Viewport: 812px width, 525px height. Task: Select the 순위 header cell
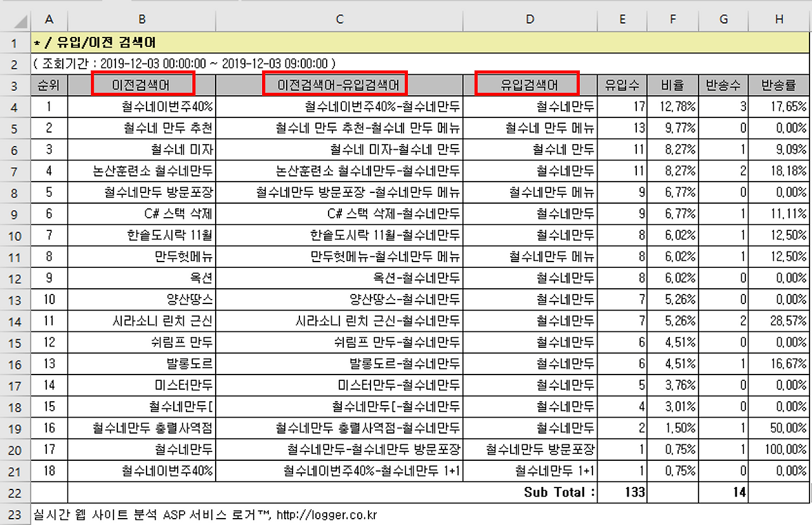[x=49, y=86]
